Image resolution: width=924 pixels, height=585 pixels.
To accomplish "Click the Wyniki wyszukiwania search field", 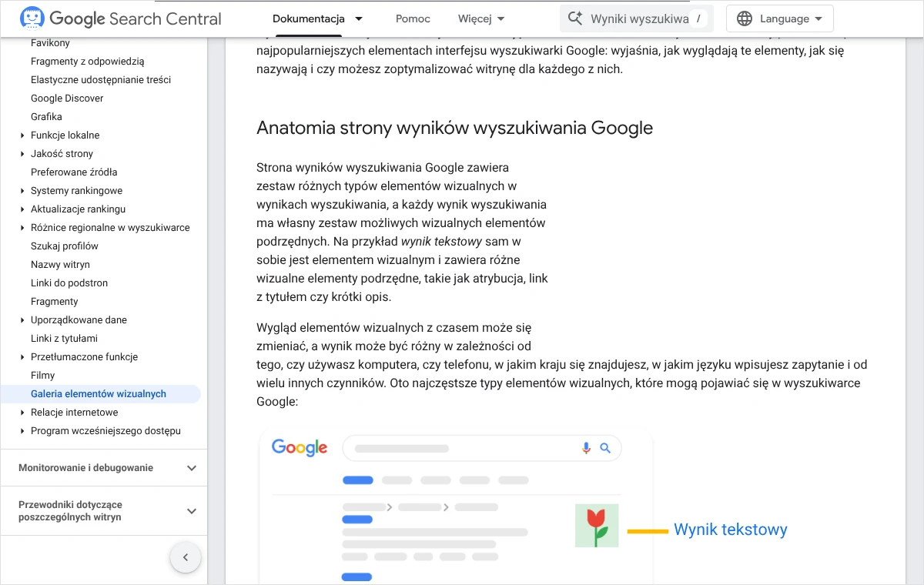I will pos(637,18).
